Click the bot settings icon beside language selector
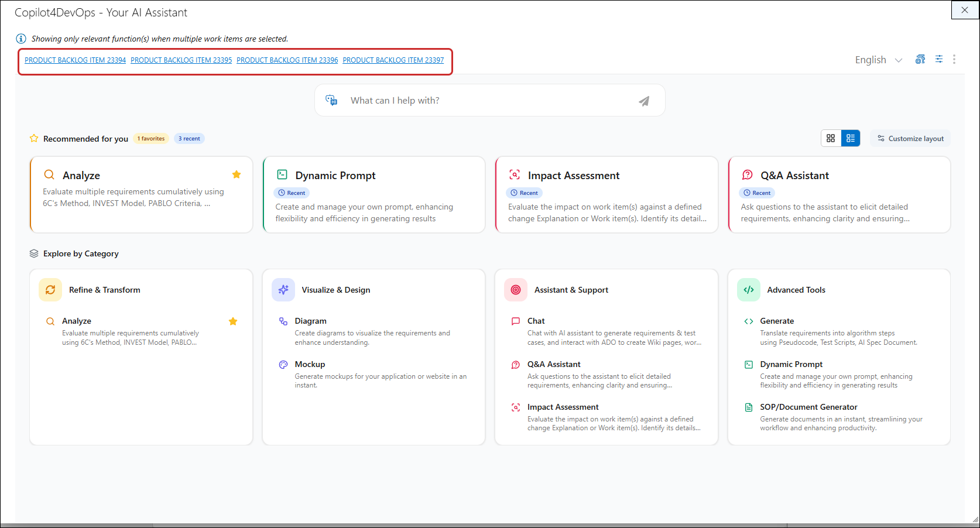Image resolution: width=980 pixels, height=528 pixels. click(x=920, y=59)
